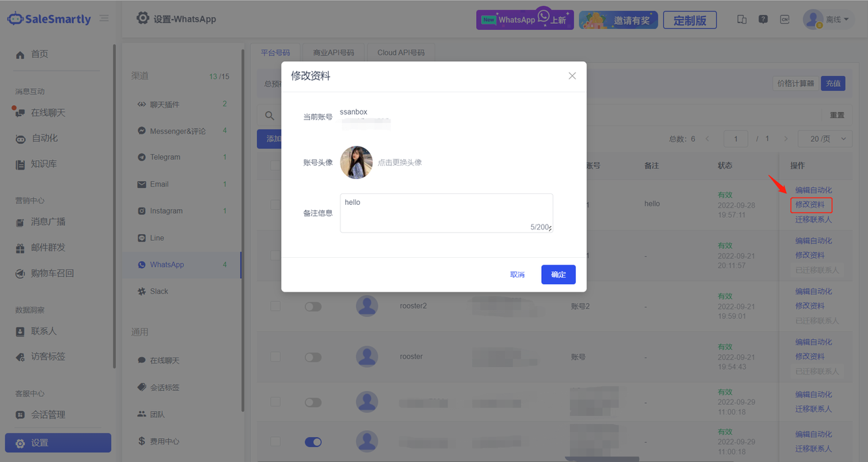Click the Slack channel icon
Viewport: 868px width, 462px height.
coord(142,291)
